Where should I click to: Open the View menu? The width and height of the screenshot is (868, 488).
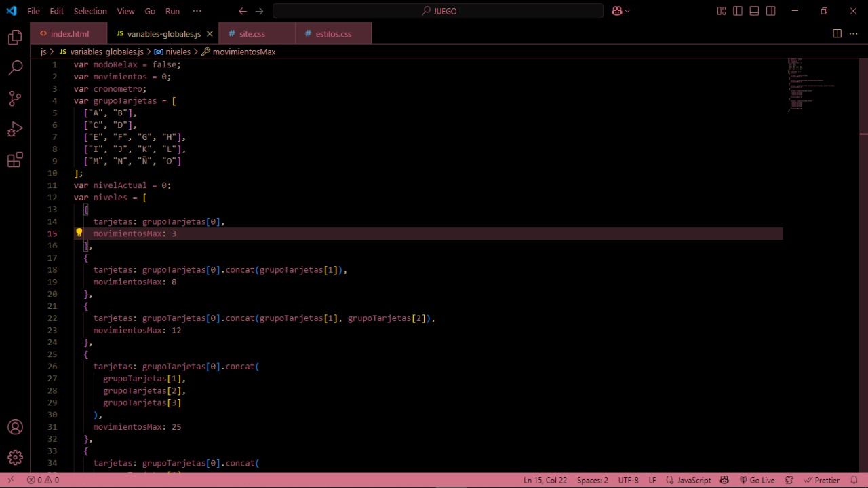tap(125, 11)
